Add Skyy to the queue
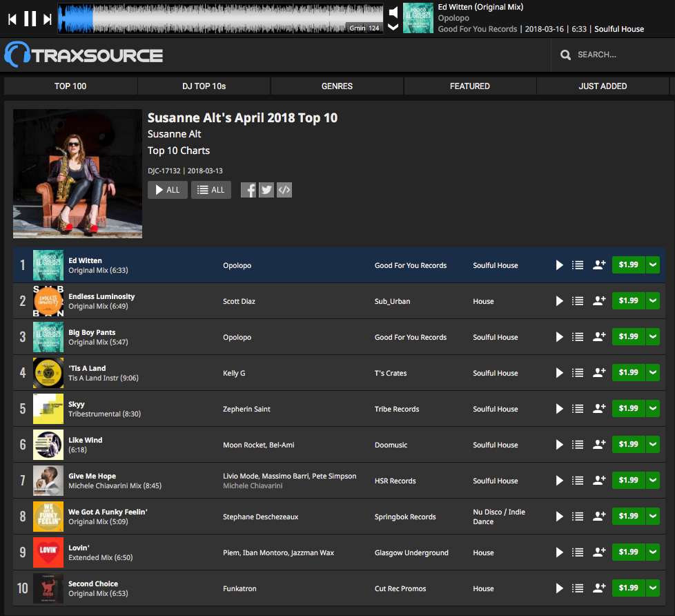Viewport: 675px width, 616px height. click(x=578, y=408)
